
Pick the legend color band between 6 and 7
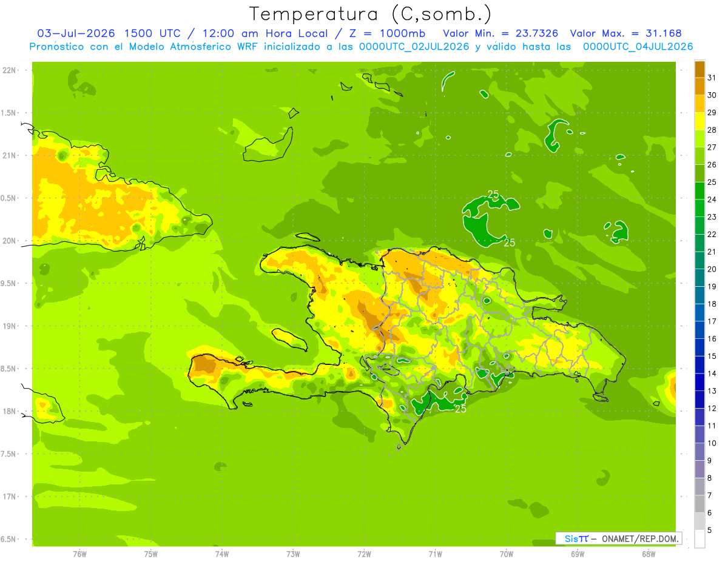click(x=699, y=504)
